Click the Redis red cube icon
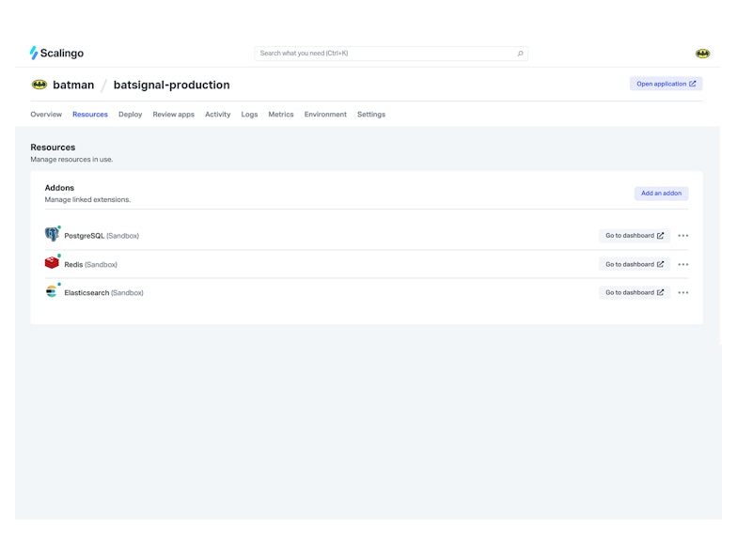This screenshot has width=737, height=560. point(52,264)
